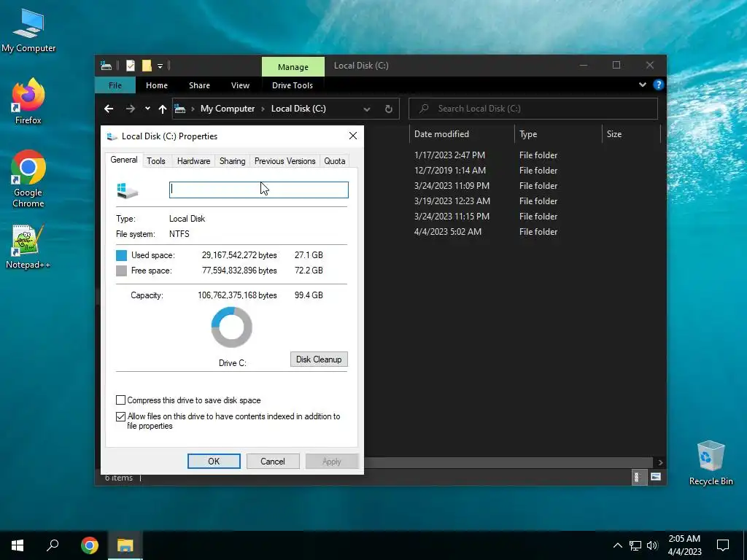Image resolution: width=747 pixels, height=560 pixels.
Task: Open network status in system tray
Action: pos(635,545)
